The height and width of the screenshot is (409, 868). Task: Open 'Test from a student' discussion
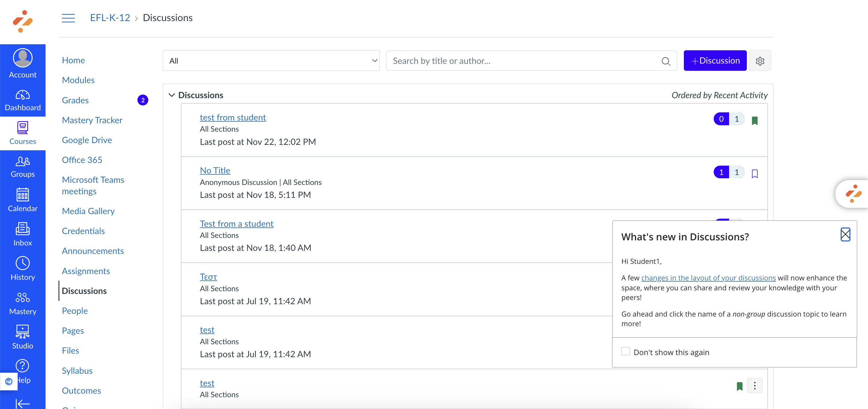tap(236, 224)
